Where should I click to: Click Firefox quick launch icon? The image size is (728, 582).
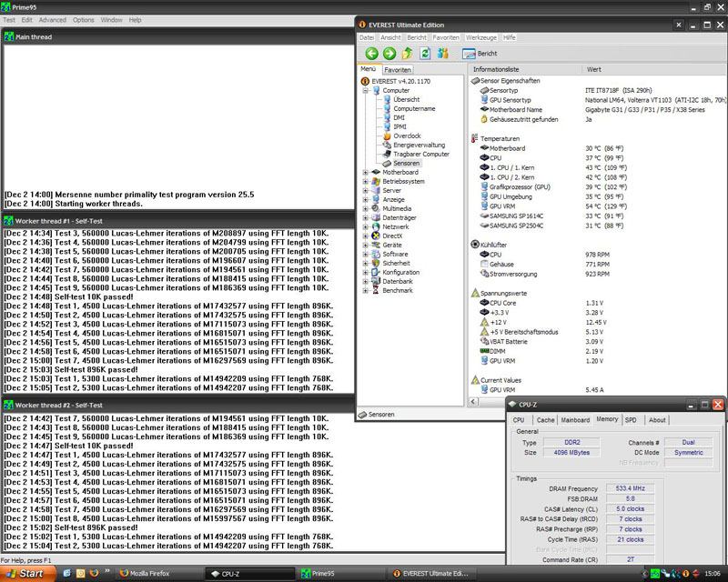(94, 573)
